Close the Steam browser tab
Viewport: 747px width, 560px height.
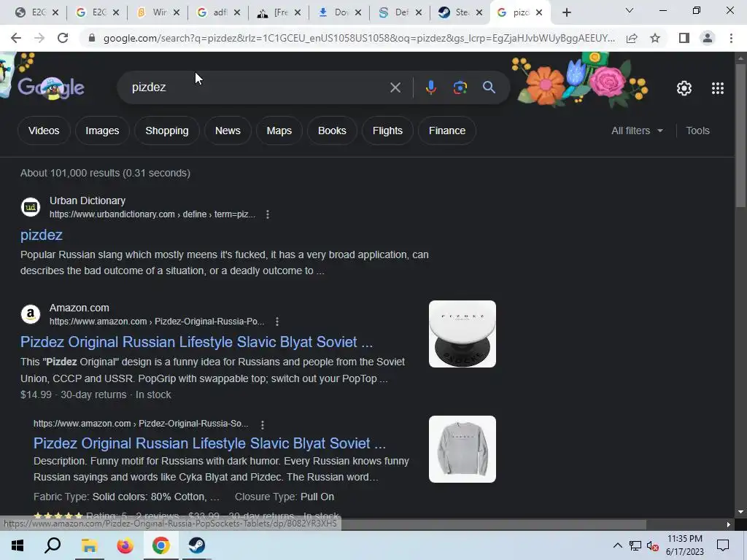click(x=479, y=12)
